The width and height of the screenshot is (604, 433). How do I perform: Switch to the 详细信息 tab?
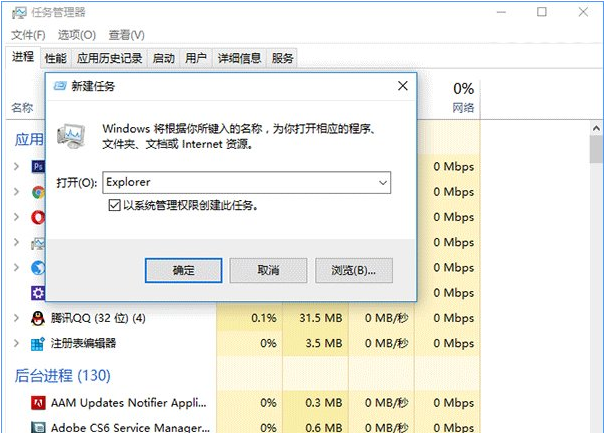tap(239, 58)
